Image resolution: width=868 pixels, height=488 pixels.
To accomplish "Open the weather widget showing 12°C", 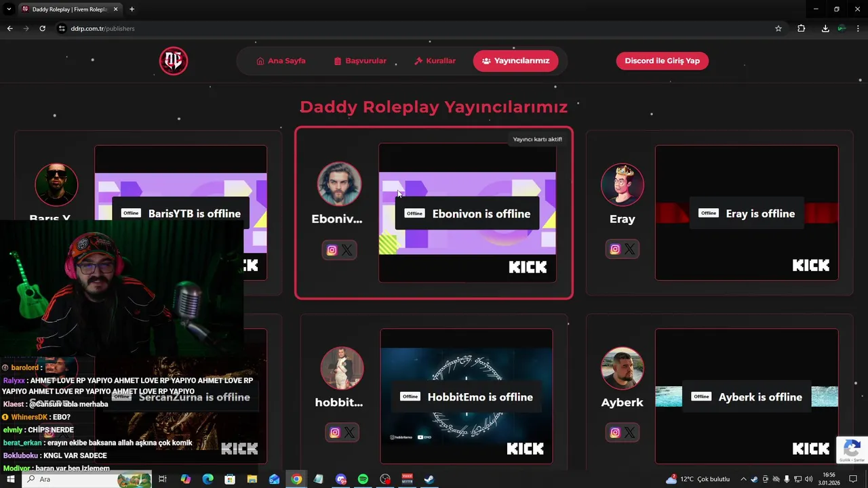I will (x=698, y=479).
